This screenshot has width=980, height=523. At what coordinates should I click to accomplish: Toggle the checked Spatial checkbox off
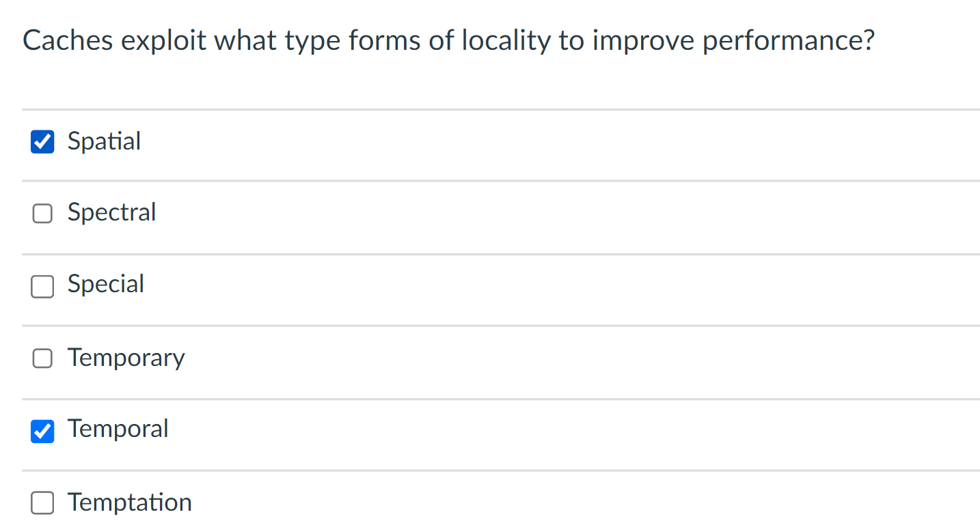tap(42, 141)
